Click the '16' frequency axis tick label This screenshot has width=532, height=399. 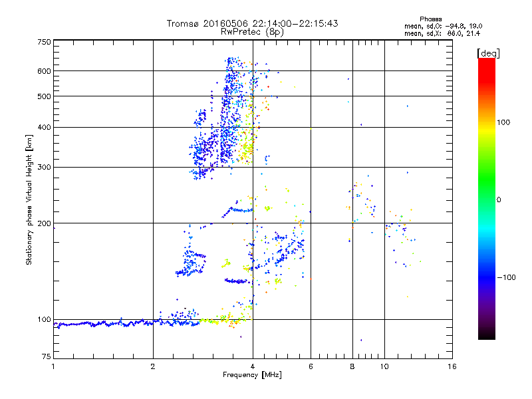tap(452, 366)
